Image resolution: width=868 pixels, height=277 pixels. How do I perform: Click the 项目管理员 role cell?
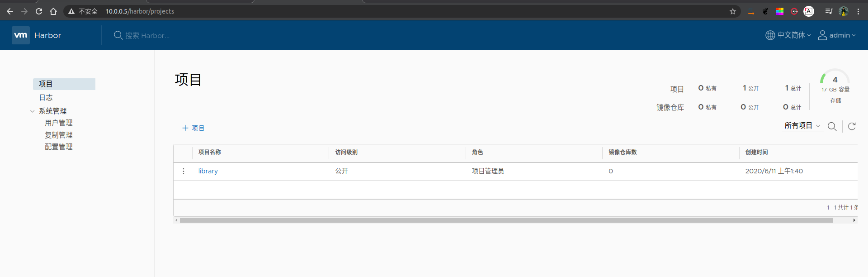pyautogui.click(x=488, y=171)
